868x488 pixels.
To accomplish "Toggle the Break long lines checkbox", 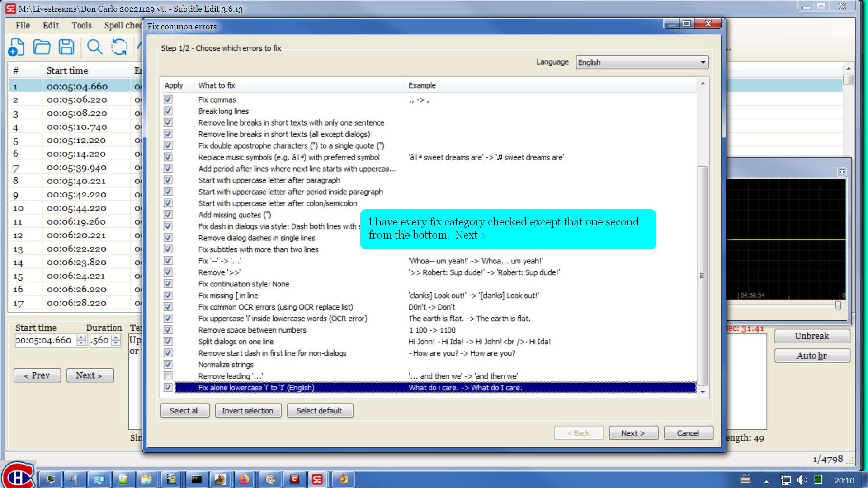I will pyautogui.click(x=168, y=111).
